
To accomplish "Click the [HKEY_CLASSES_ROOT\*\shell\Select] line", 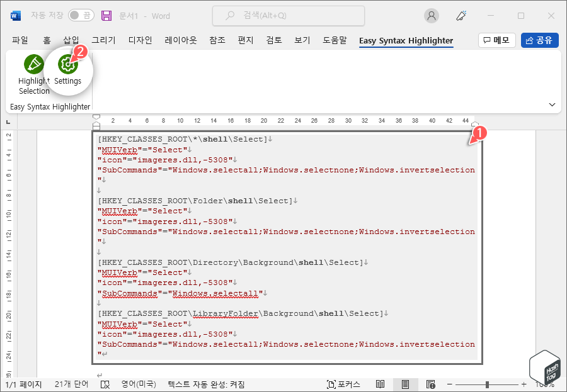I will 182,139.
